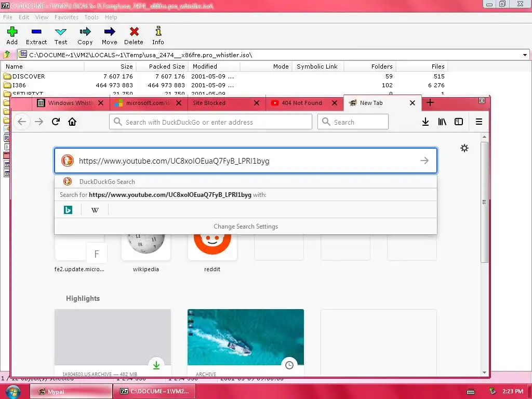Screen dimensions: 532x399
Task: Sort by the Folders column header
Action: 370,66
